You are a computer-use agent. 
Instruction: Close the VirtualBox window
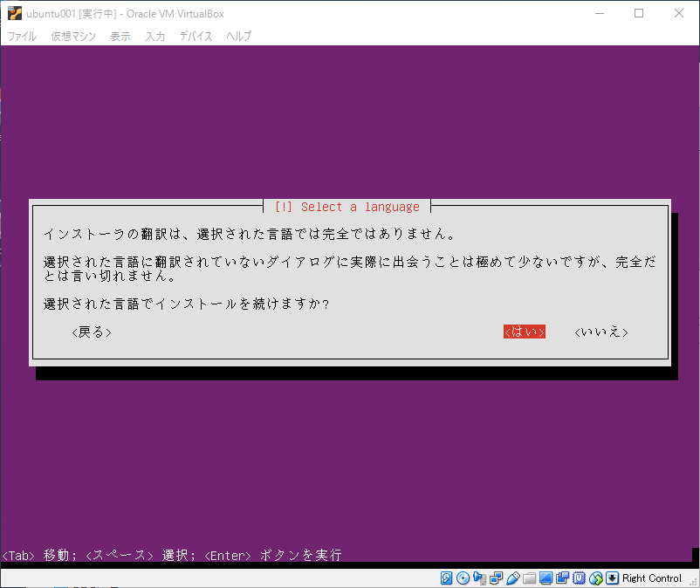point(678,13)
